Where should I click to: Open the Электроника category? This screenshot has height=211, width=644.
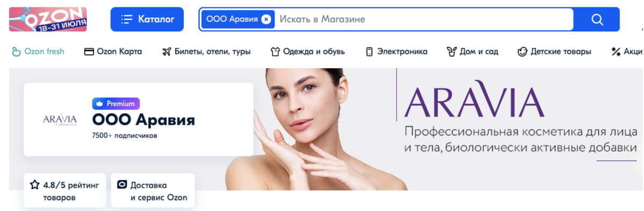396,52
